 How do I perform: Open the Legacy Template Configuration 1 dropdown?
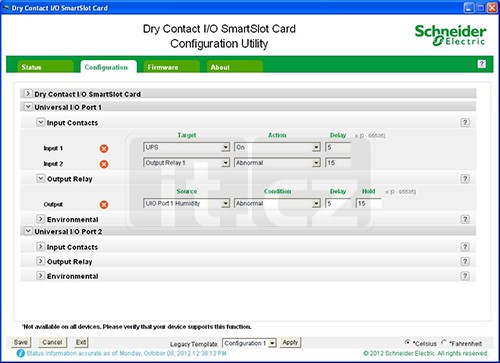click(x=250, y=343)
